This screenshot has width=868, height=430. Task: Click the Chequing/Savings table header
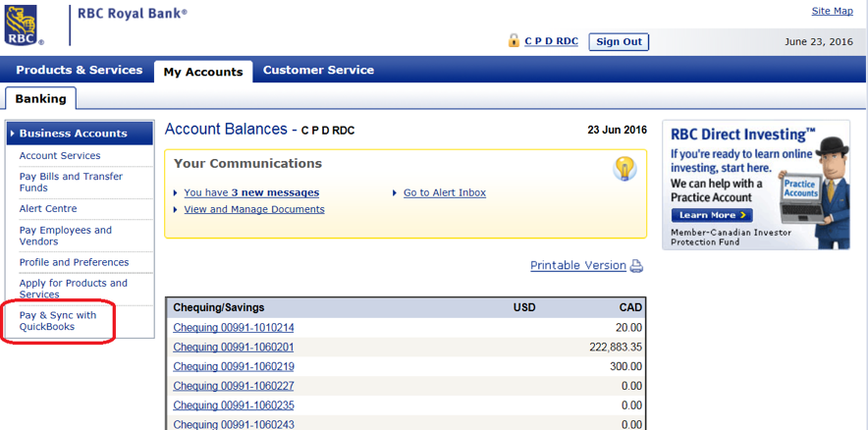tap(219, 307)
